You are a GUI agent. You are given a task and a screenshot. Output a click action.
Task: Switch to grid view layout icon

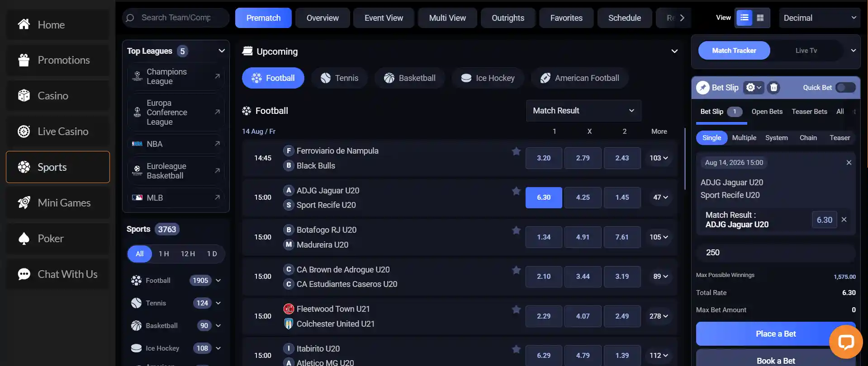(x=760, y=18)
